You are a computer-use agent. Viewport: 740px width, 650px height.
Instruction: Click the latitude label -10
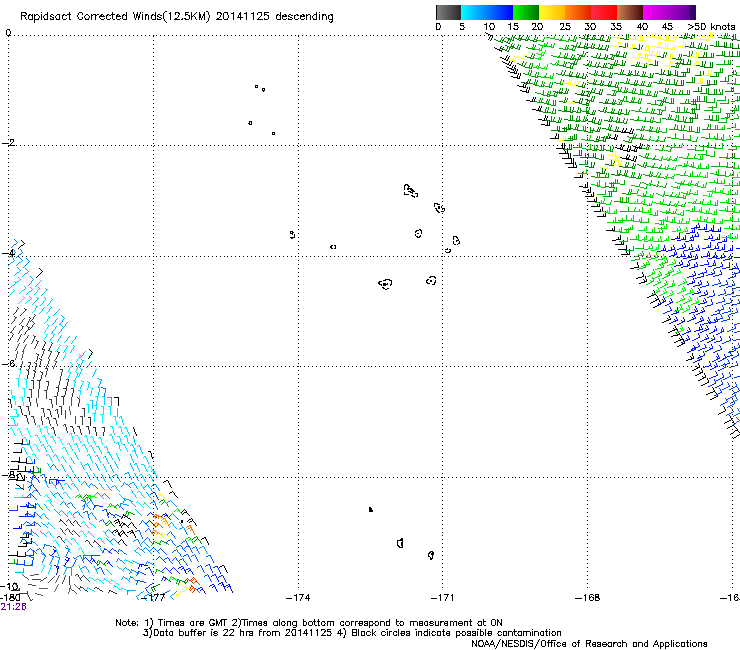pyautogui.click(x=9, y=587)
